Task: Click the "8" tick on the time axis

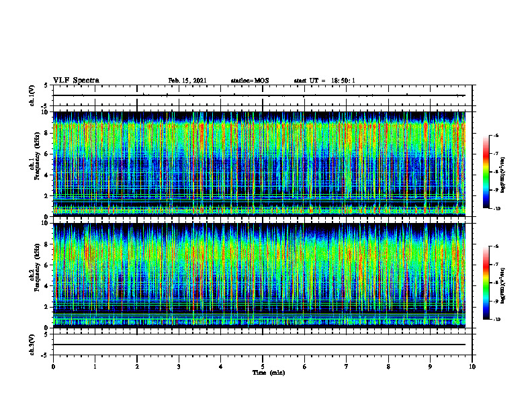Action: tap(388, 367)
